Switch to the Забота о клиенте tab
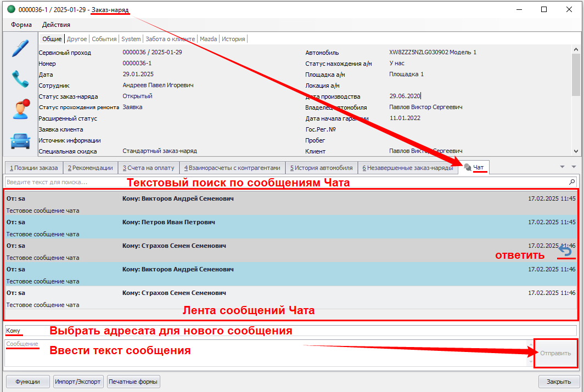Viewport: 584px width, 392px height. coord(170,39)
